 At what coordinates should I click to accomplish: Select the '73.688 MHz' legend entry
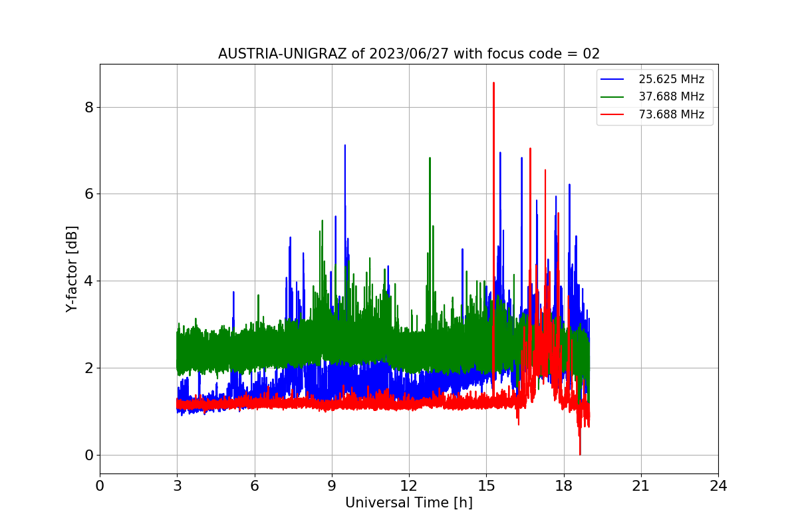671,114
